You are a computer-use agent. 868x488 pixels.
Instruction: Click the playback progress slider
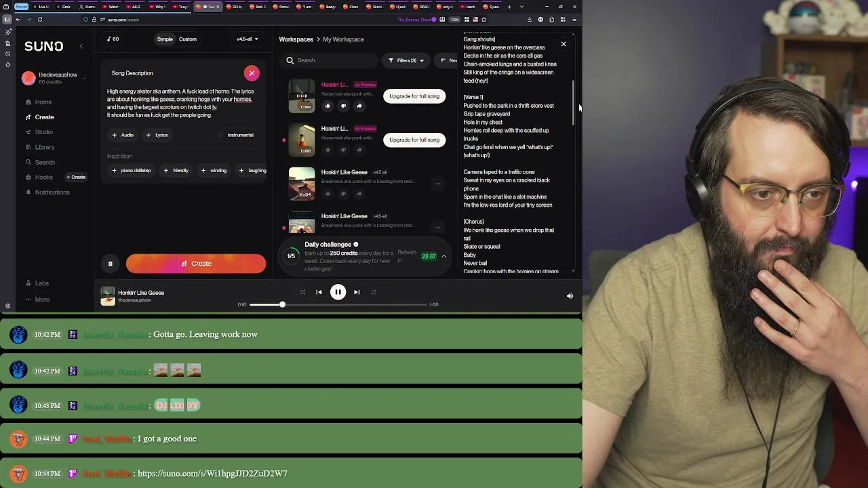tap(339, 304)
